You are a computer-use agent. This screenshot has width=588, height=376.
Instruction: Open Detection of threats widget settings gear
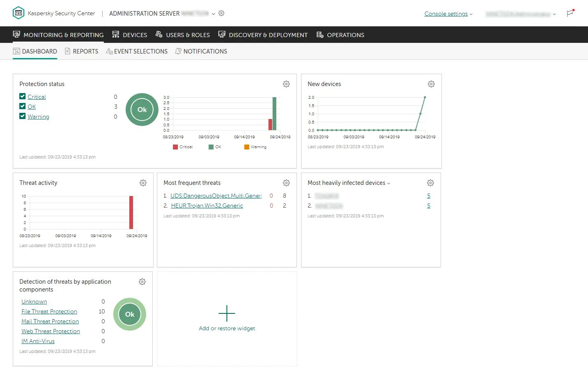point(142,282)
